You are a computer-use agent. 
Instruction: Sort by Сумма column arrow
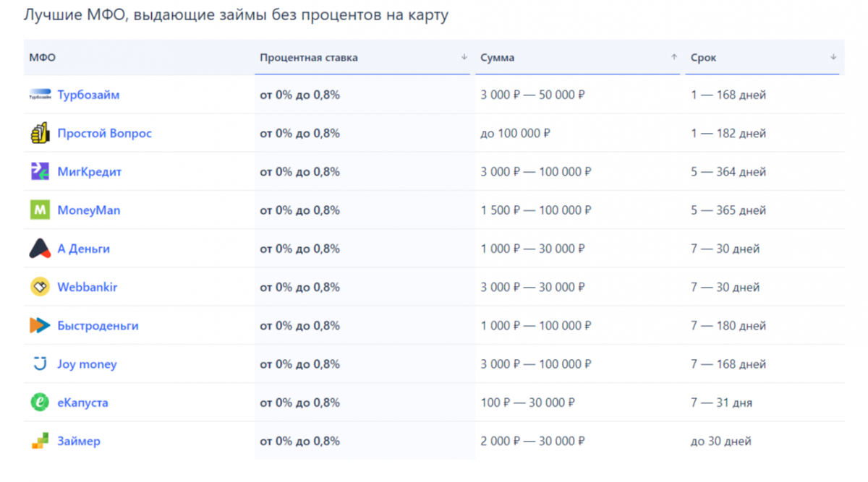click(x=674, y=57)
